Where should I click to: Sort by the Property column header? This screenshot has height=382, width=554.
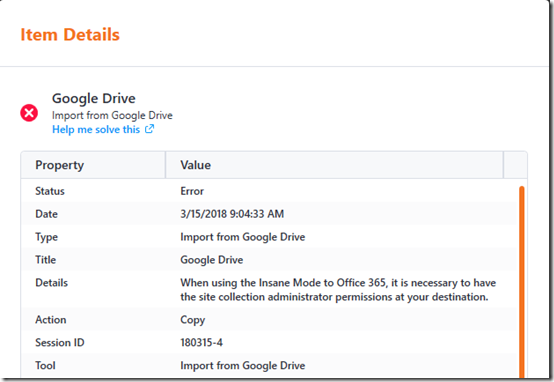coord(93,165)
